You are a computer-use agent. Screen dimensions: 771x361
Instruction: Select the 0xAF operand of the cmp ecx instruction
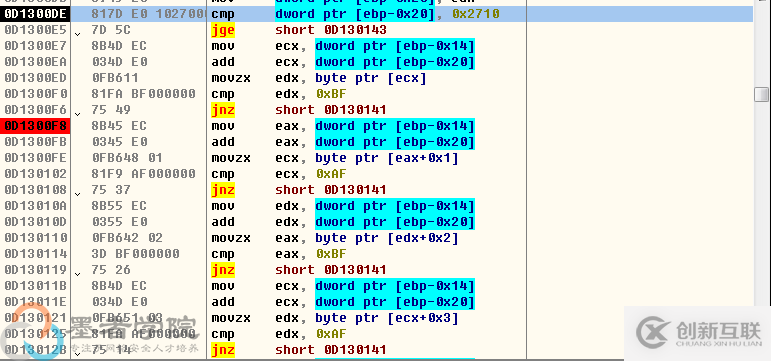pos(331,174)
